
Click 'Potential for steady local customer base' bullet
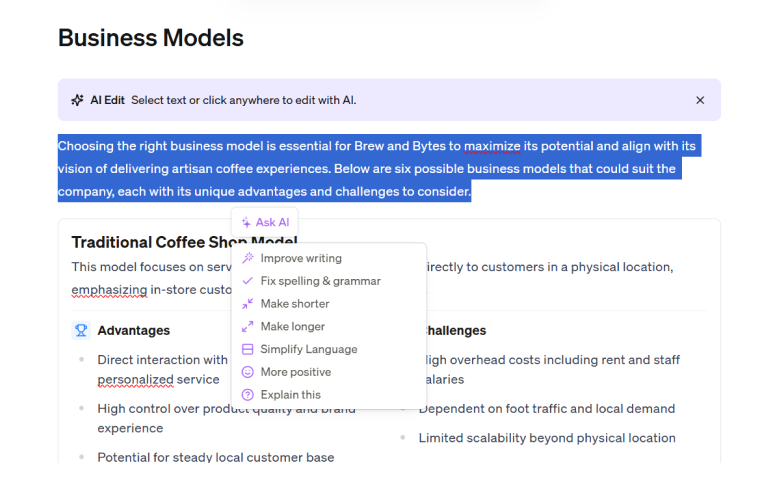(216, 457)
